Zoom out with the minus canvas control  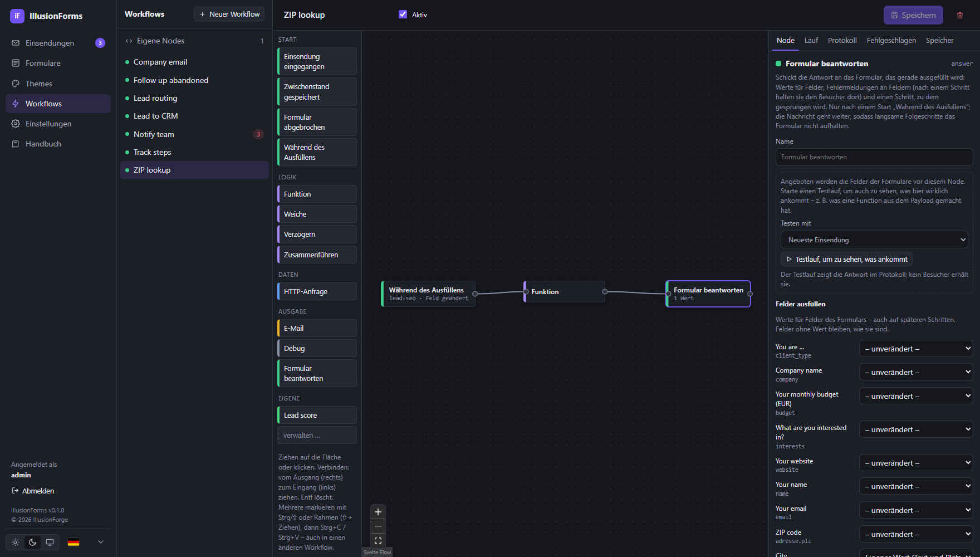pos(378,526)
